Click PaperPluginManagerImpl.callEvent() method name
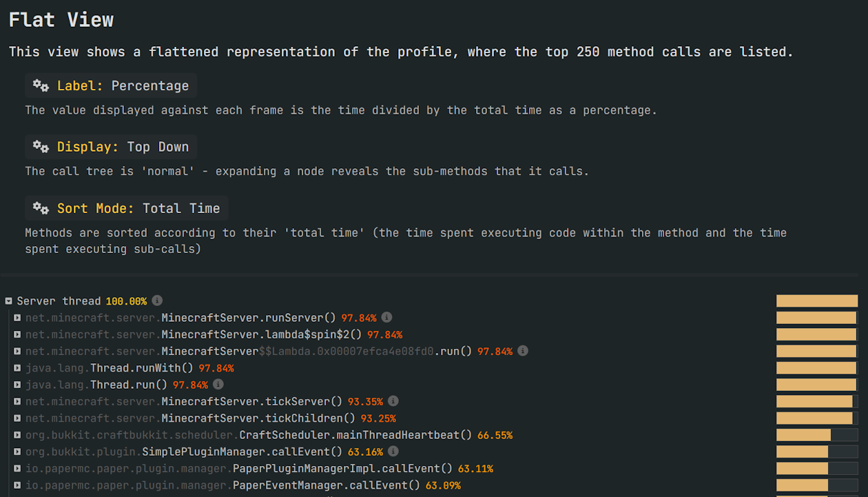 click(343, 469)
